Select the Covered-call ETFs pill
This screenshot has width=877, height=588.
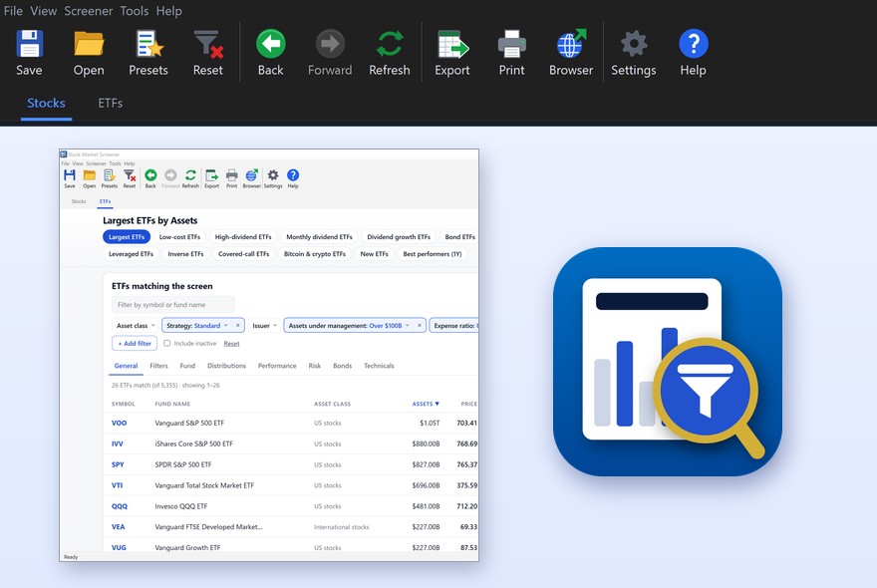[x=243, y=254]
